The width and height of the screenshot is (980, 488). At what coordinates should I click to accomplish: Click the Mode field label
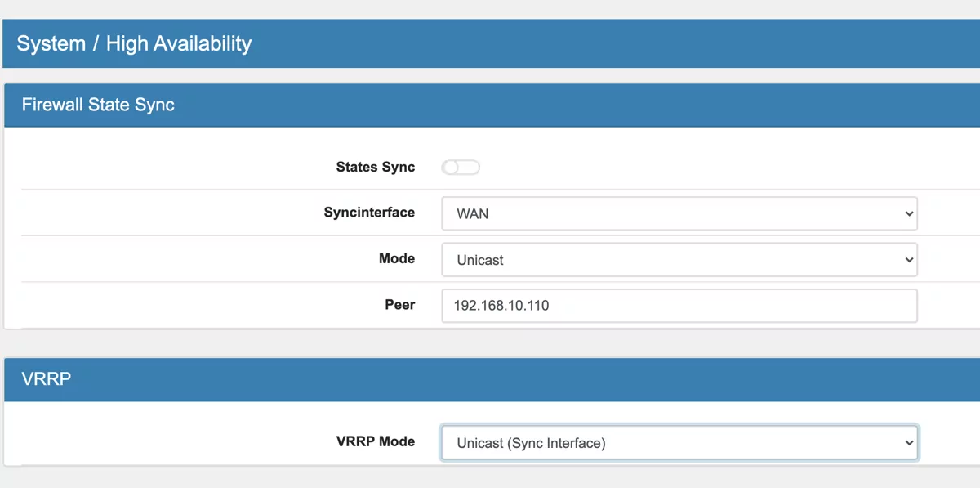[397, 258]
